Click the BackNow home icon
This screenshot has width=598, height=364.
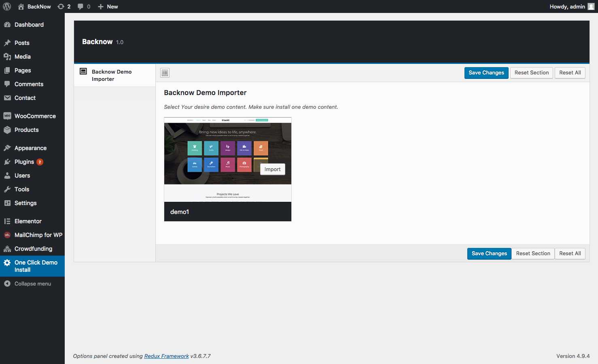[21, 6]
